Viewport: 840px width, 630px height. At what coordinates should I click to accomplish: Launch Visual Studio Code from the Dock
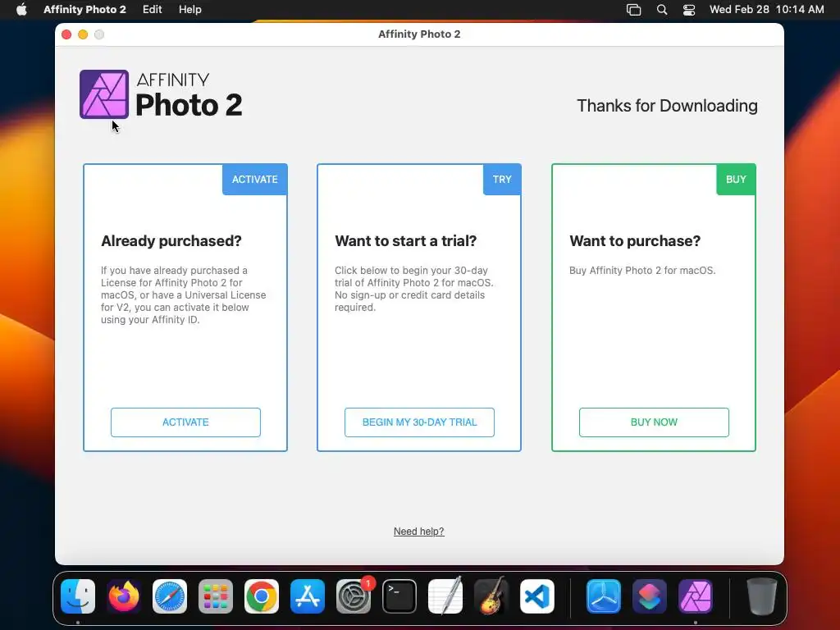[537, 596]
